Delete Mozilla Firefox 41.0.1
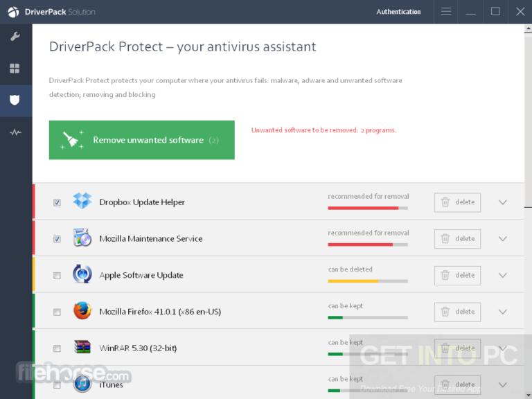Viewport: 532px width, 399px height. tap(457, 312)
